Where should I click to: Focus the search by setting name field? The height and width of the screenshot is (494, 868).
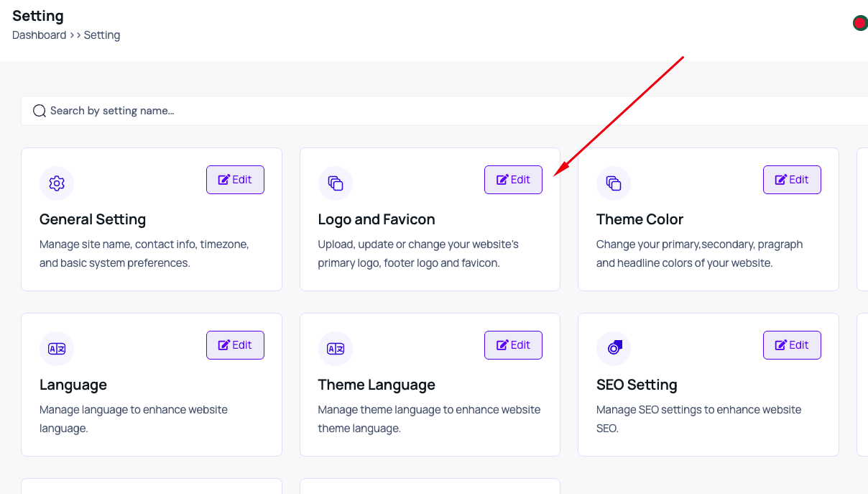point(444,111)
